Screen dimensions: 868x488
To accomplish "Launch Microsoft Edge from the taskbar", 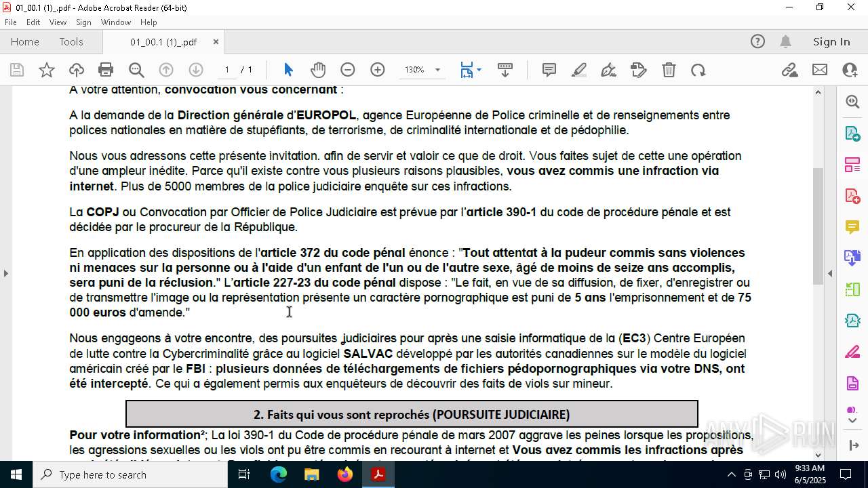I will coord(279,474).
